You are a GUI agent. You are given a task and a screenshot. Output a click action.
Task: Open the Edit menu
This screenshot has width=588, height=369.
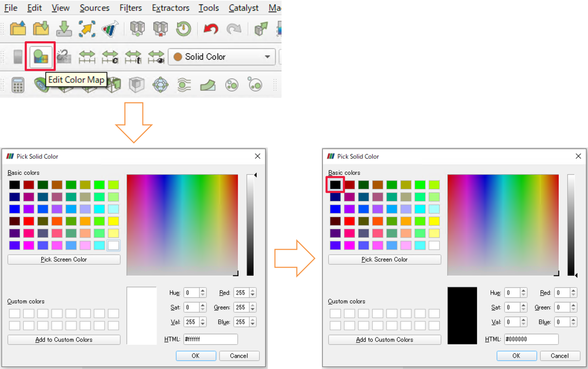click(x=34, y=8)
